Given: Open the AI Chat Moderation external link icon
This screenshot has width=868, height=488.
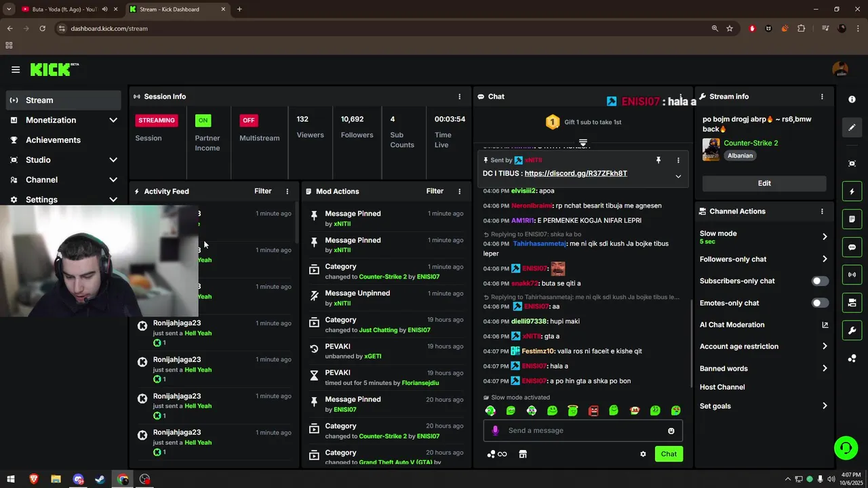Looking at the screenshot, I should click(x=825, y=325).
